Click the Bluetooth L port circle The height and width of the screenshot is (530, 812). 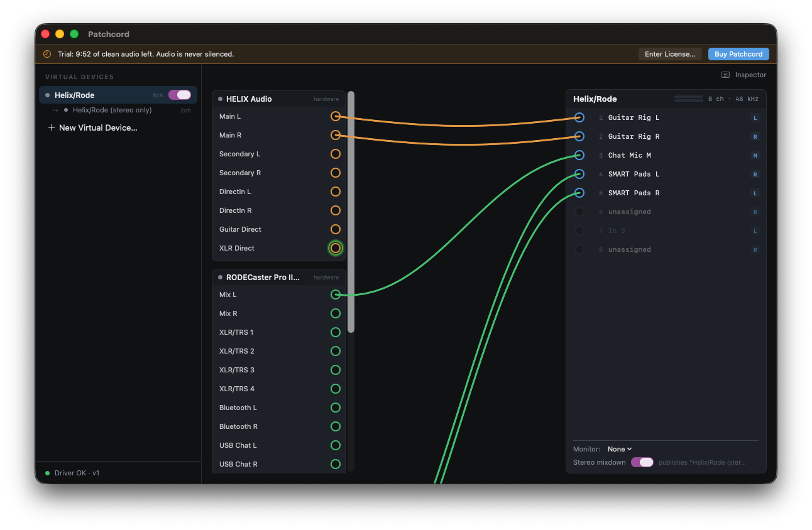[x=336, y=408]
